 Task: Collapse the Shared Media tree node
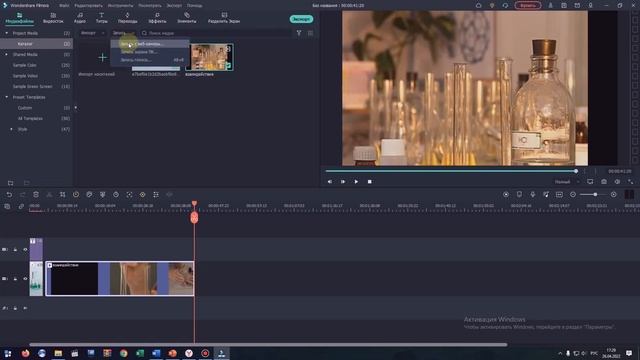point(7,54)
